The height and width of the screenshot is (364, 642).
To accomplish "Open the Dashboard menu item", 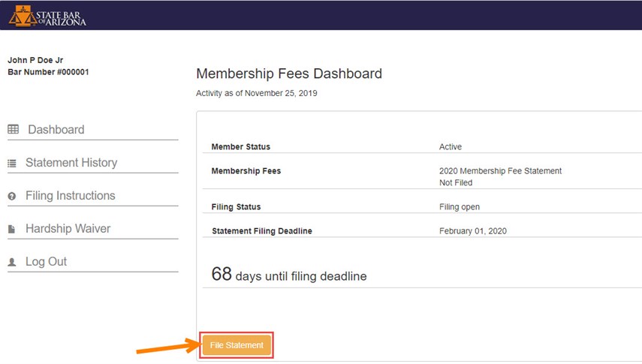I will click(x=56, y=130).
